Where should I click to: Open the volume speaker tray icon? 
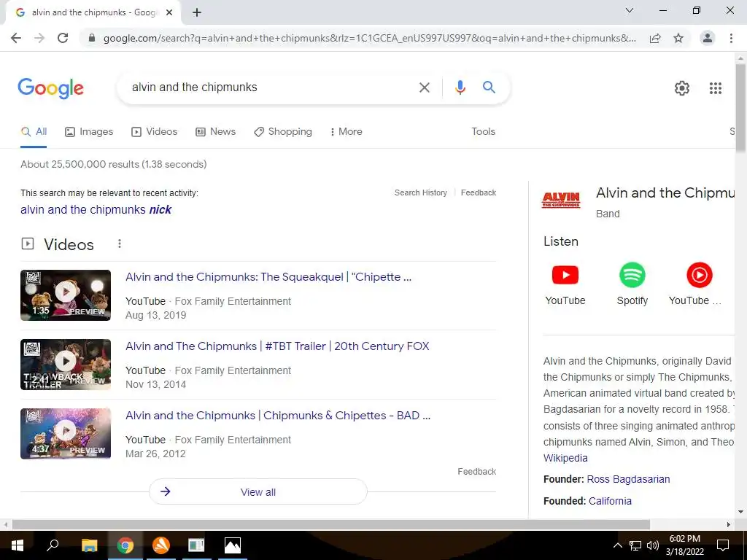[x=653, y=545]
